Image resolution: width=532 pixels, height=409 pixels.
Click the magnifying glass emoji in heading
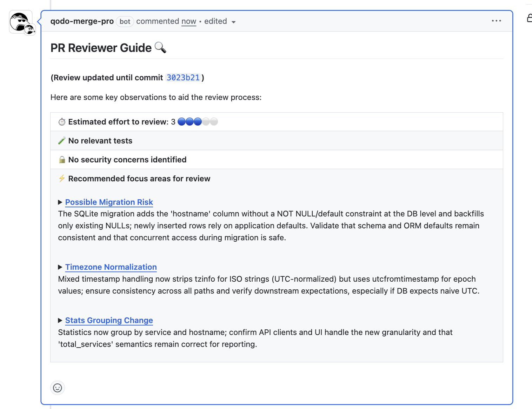point(160,47)
